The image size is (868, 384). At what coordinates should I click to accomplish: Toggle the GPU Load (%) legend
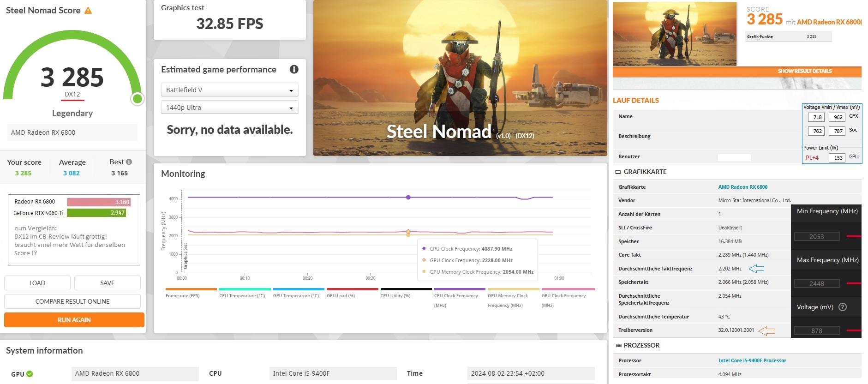click(352, 294)
